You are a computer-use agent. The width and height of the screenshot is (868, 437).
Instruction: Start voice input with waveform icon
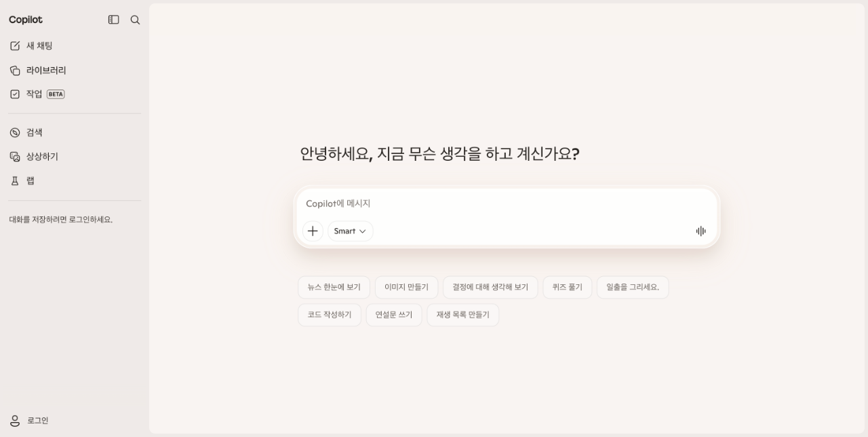(x=701, y=231)
